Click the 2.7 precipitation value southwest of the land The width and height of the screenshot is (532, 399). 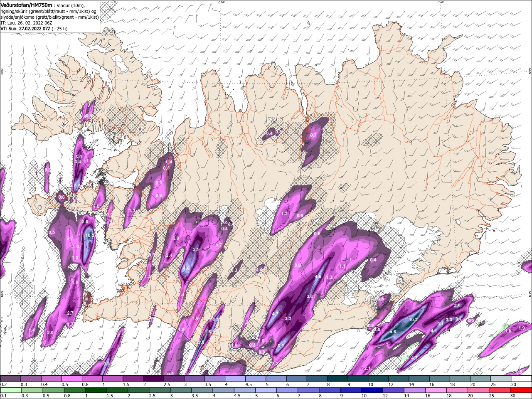pyautogui.click(x=70, y=313)
